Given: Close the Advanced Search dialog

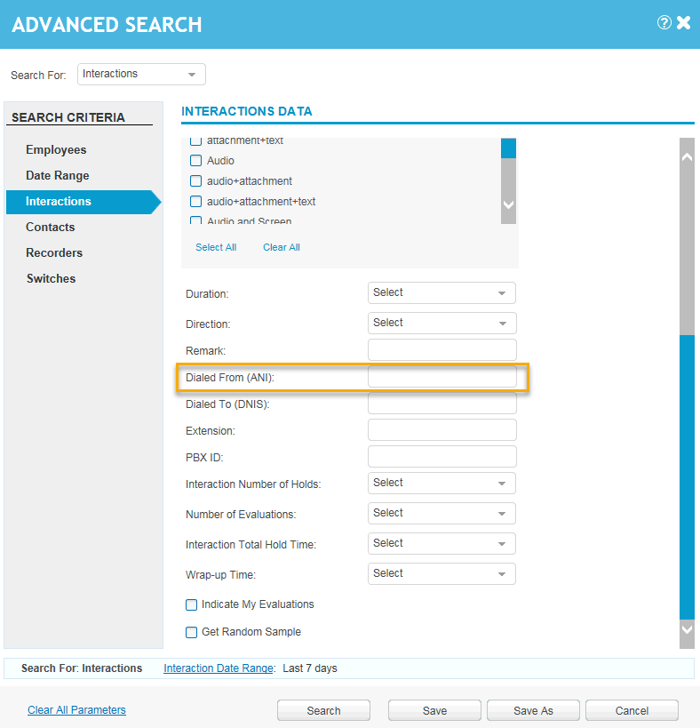Looking at the screenshot, I should [x=684, y=23].
